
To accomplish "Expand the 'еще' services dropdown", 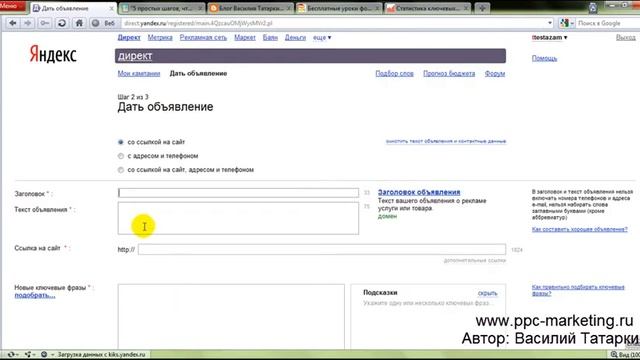I will [x=322, y=38].
